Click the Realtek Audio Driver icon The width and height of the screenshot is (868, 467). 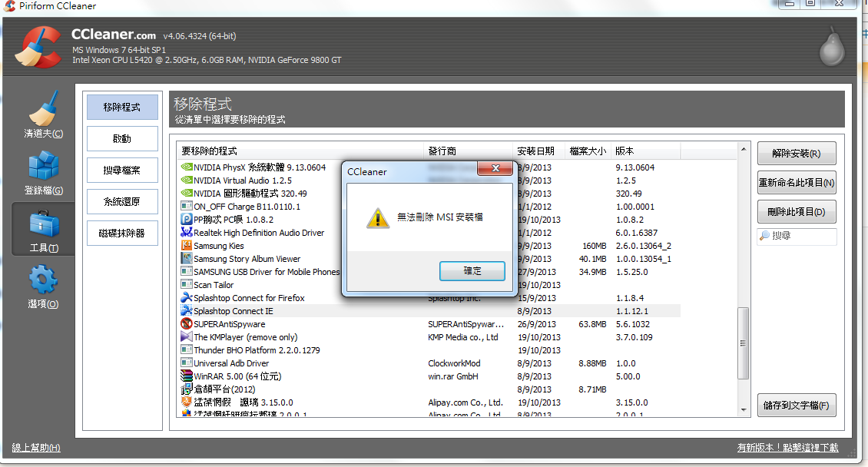187,233
